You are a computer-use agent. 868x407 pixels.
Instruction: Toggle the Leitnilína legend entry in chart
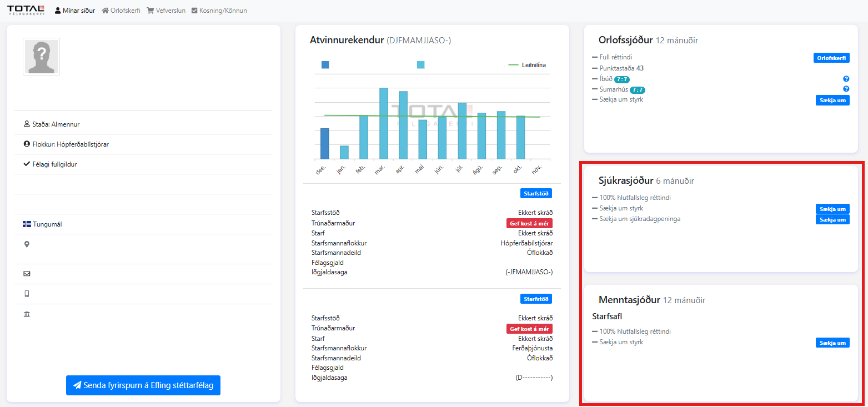tap(526, 65)
